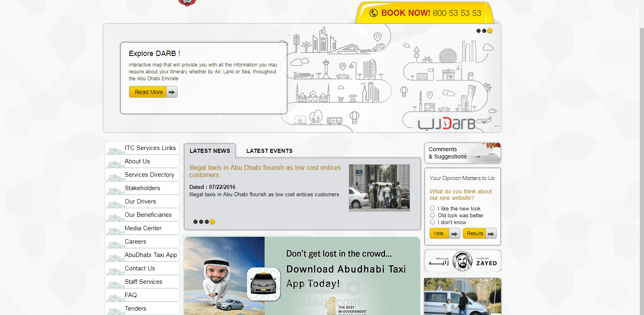Select 'I don't know' option
Screen dimensions: 644x315
pos(432,222)
